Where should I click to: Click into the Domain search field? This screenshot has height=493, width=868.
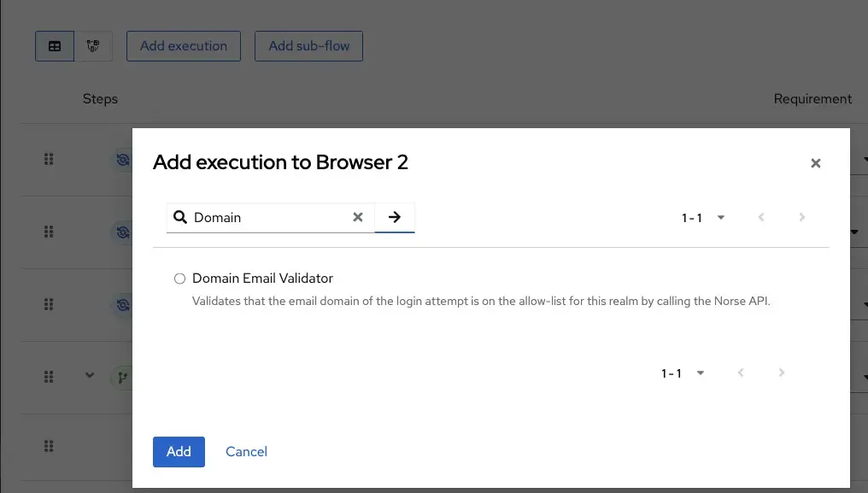pyautogui.click(x=270, y=217)
